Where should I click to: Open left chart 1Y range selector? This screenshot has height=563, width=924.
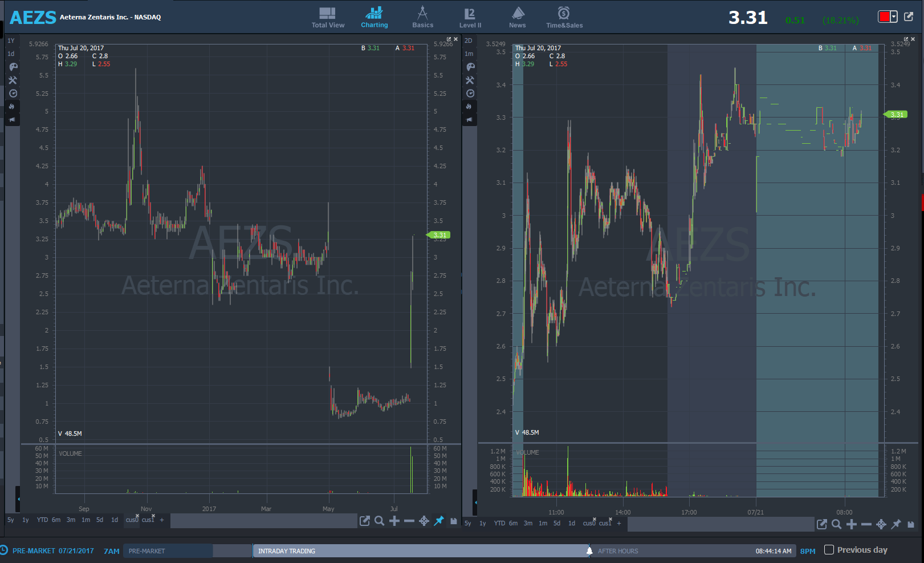click(x=11, y=40)
